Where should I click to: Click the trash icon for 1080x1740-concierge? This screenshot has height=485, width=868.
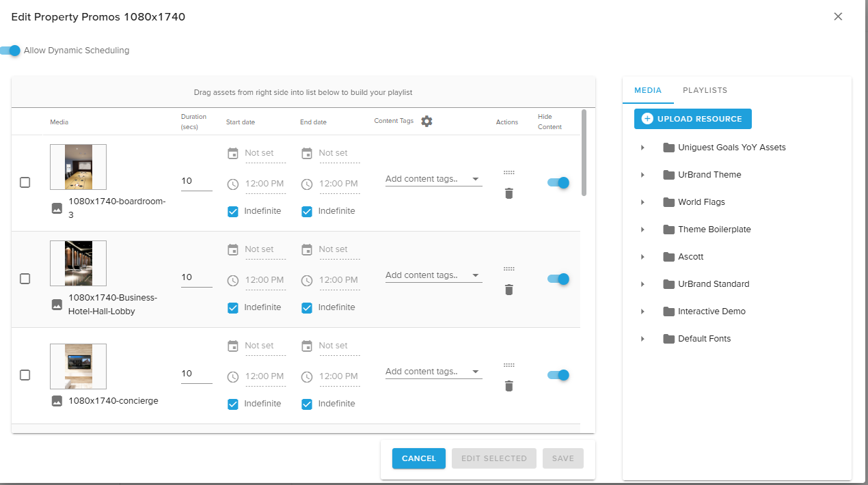click(508, 386)
